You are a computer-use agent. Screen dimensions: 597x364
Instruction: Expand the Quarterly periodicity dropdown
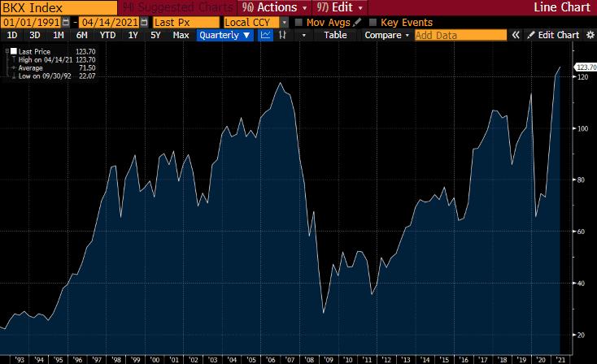pos(225,35)
